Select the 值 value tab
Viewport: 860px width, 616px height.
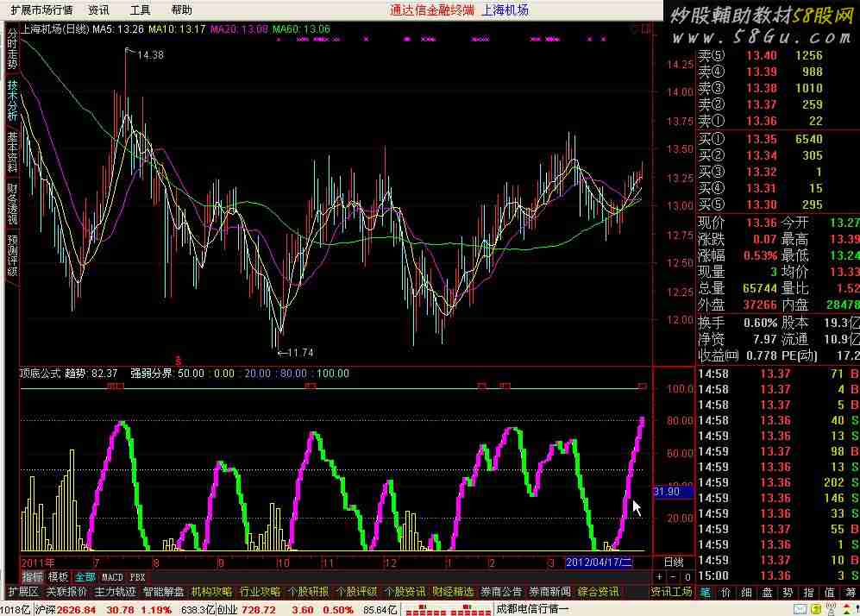click(829, 593)
